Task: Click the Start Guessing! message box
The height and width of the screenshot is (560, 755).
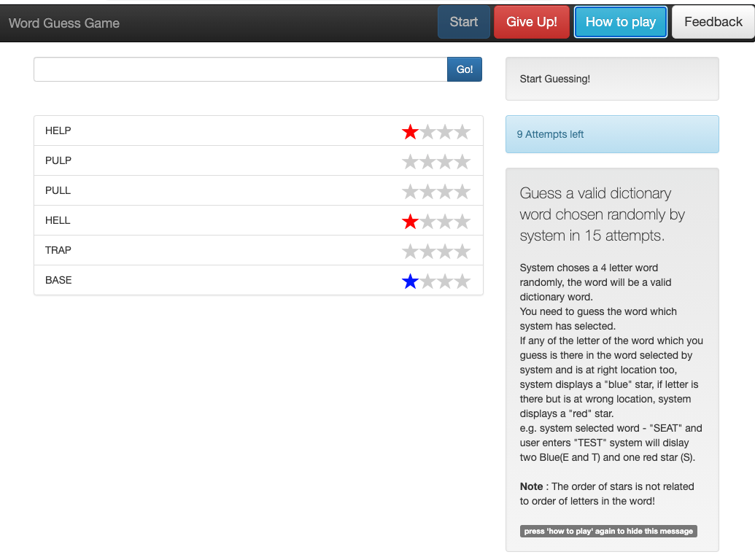Action: click(611, 79)
